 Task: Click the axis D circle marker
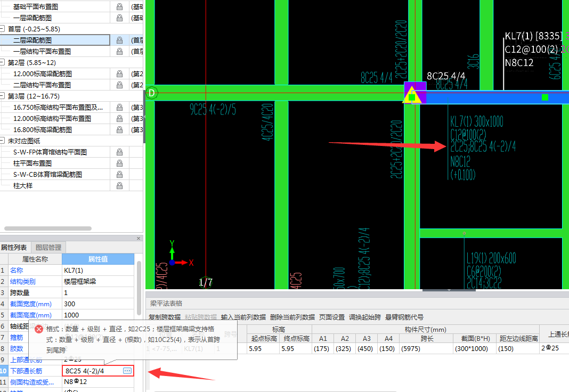(x=152, y=93)
